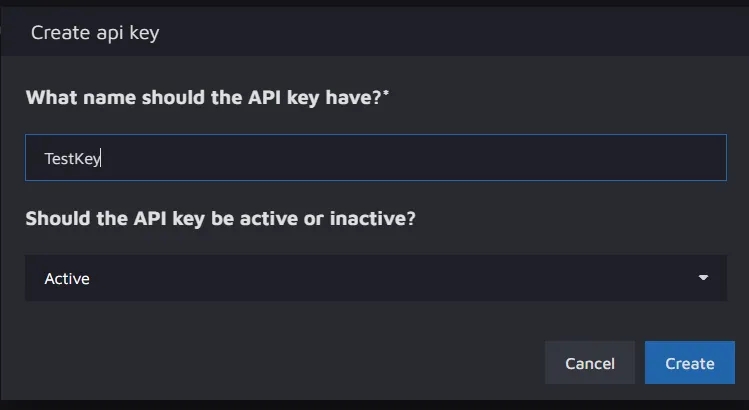Viewport: 749px width, 410px height.
Task: Click the 'Should the API key be active or inactive?' label
Action: [x=220, y=218]
